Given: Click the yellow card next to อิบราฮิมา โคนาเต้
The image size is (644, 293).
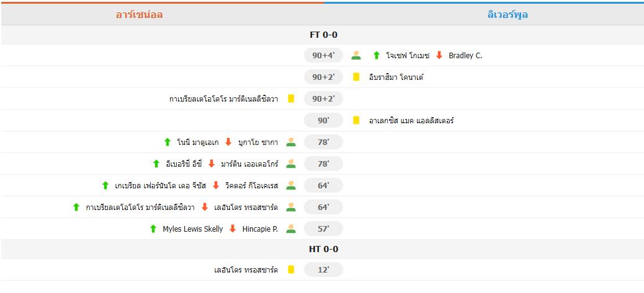Looking at the screenshot, I should [x=356, y=77].
